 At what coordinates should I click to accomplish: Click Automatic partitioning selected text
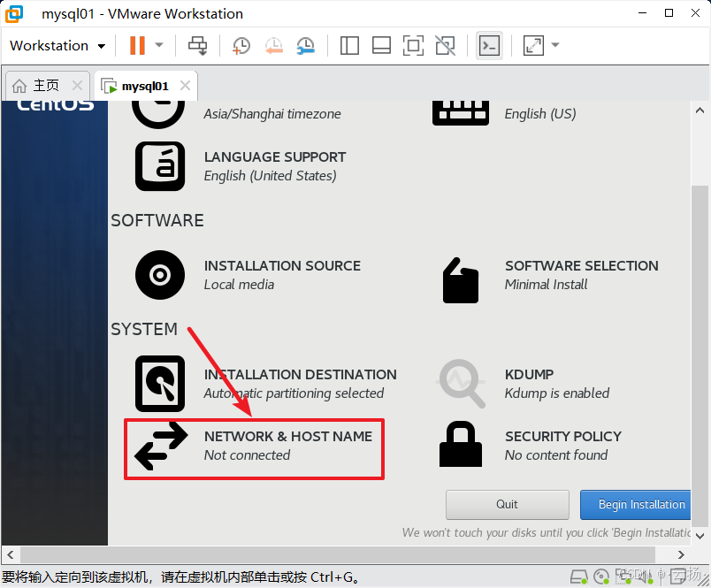[x=294, y=393]
